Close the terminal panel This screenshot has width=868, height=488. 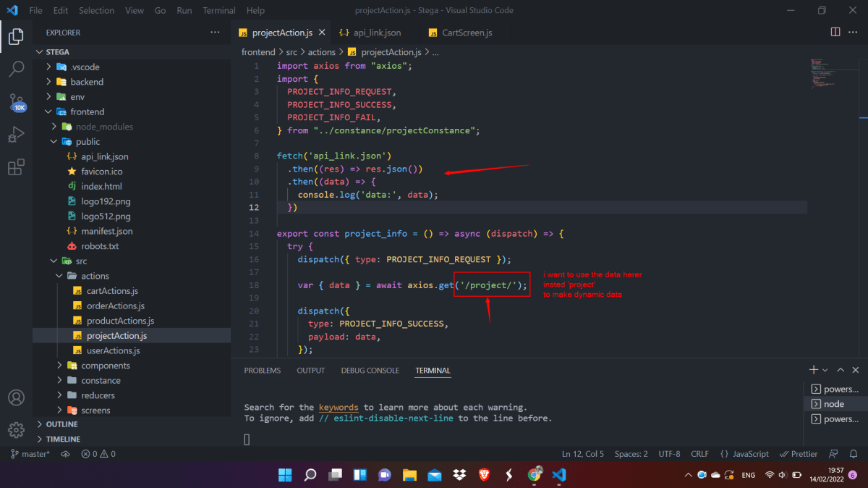855,370
